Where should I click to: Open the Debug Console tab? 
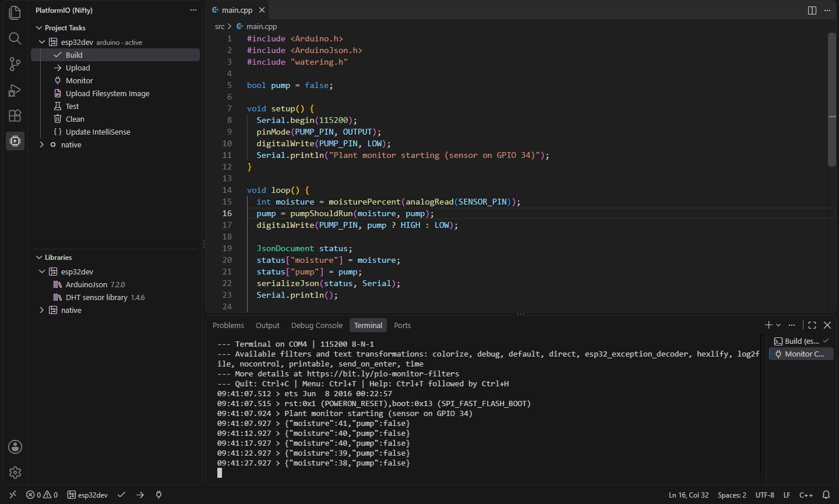click(x=317, y=325)
